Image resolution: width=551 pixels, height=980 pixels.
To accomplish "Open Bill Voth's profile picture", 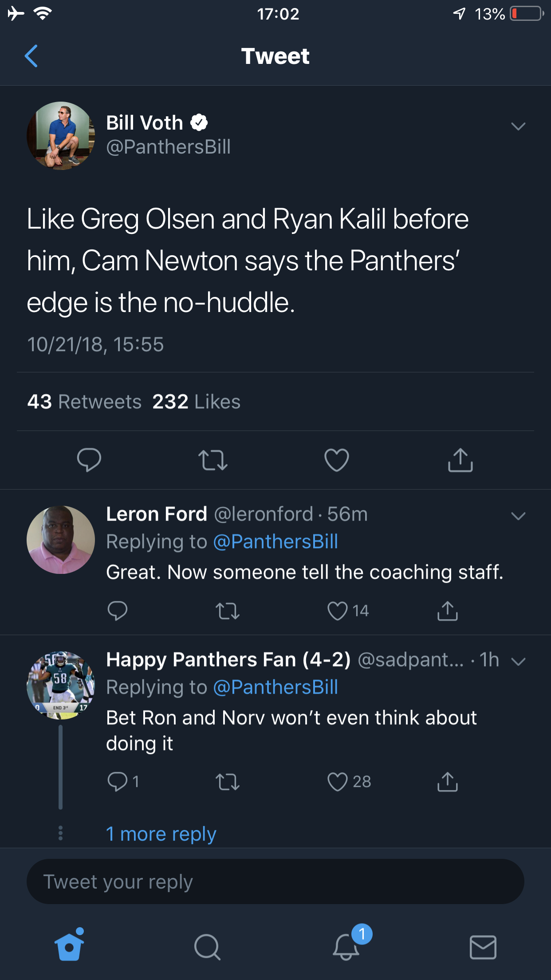I will (61, 136).
